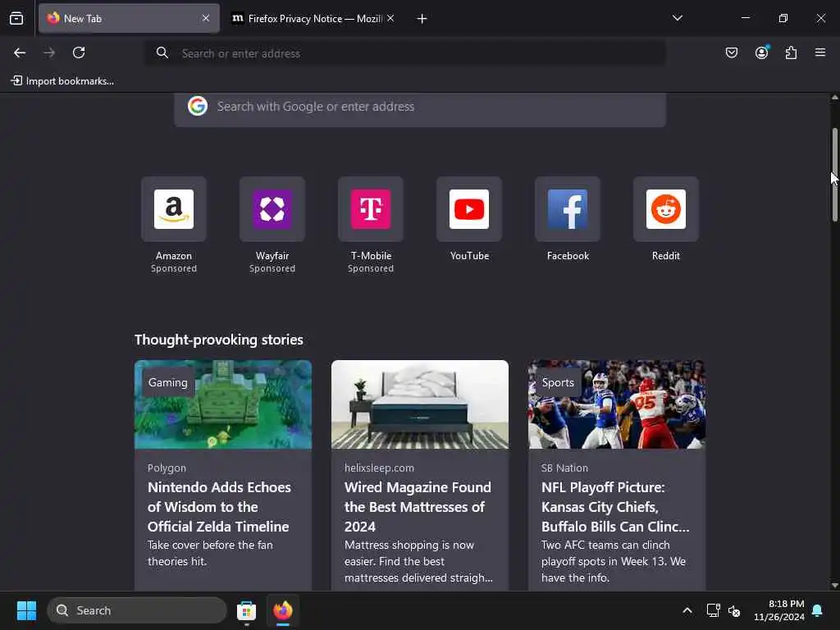Open the Wired Magazine Best Mattresses headline
The image size is (840, 630).
tap(418, 507)
